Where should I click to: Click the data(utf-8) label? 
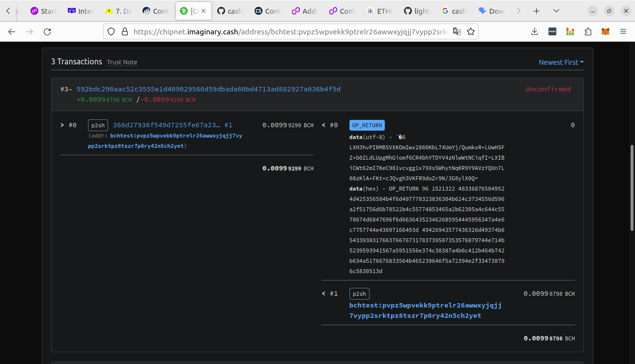coord(367,137)
